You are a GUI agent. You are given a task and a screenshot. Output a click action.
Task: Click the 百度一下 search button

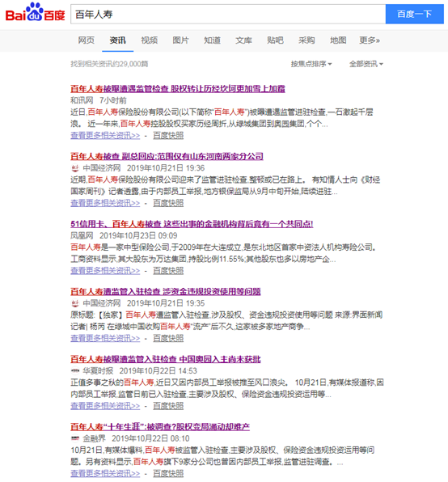[x=415, y=14]
